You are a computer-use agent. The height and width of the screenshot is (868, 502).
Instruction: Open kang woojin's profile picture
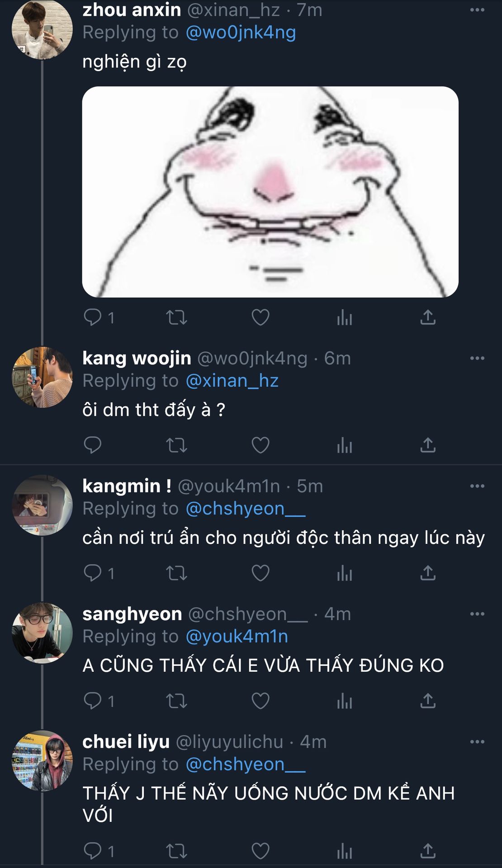pos(42,377)
